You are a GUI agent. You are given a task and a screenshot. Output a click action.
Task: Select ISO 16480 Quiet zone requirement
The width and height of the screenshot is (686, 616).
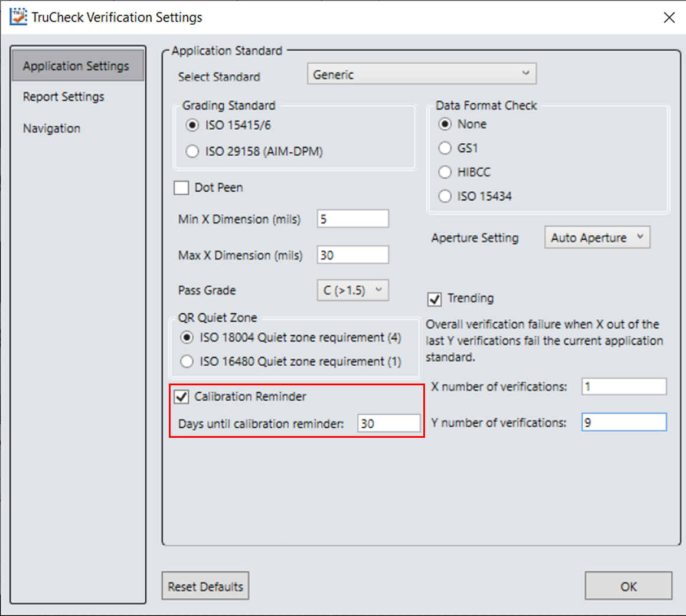point(187,362)
